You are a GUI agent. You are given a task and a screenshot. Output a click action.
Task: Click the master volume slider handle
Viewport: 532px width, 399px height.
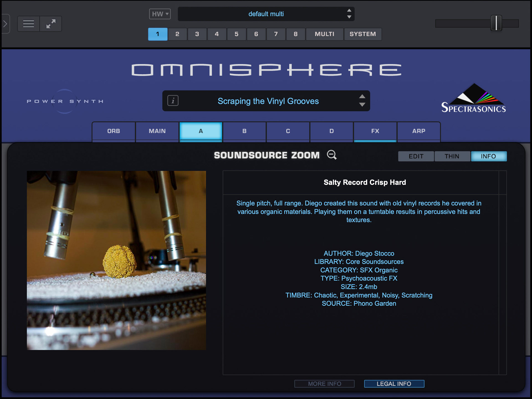point(496,23)
